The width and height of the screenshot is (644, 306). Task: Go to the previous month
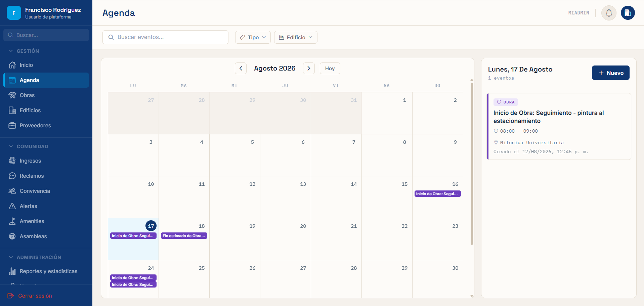tap(241, 68)
